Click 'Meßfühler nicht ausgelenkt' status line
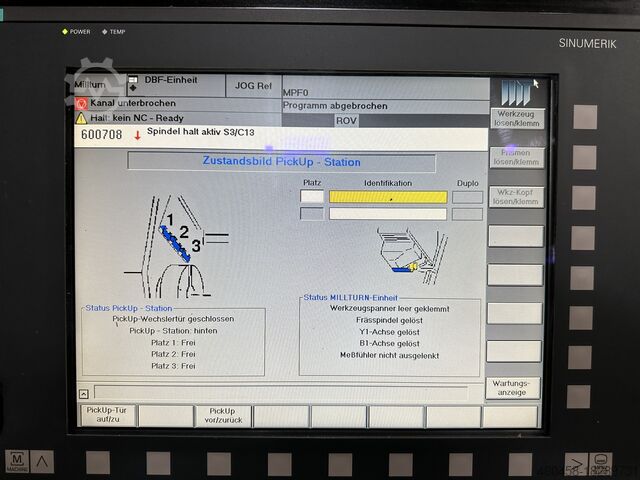The image size is (640, 480). [x=390, y=356]
